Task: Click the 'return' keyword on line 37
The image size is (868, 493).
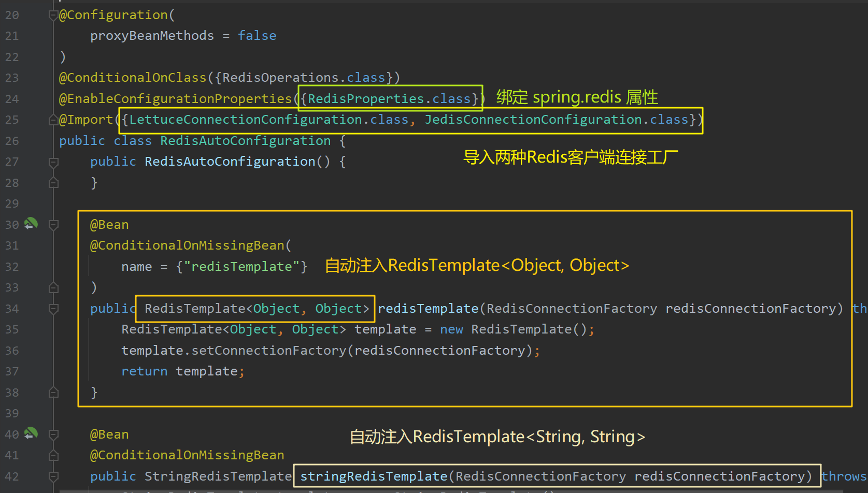Action: 145,371
